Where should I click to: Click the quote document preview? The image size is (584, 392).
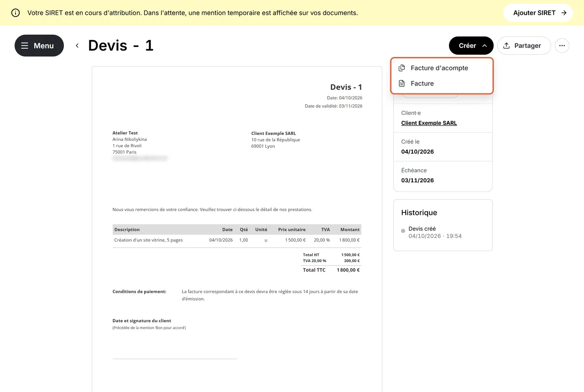237,229
